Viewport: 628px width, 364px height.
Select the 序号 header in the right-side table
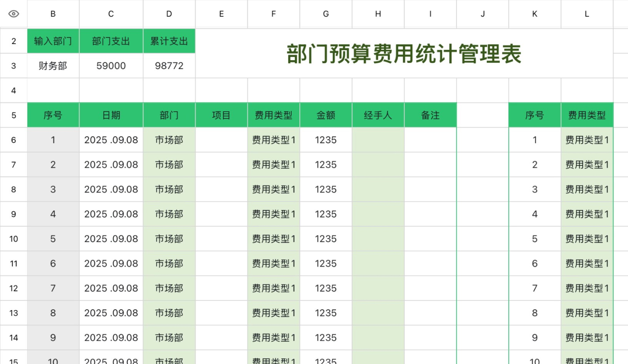click(534, 115)
